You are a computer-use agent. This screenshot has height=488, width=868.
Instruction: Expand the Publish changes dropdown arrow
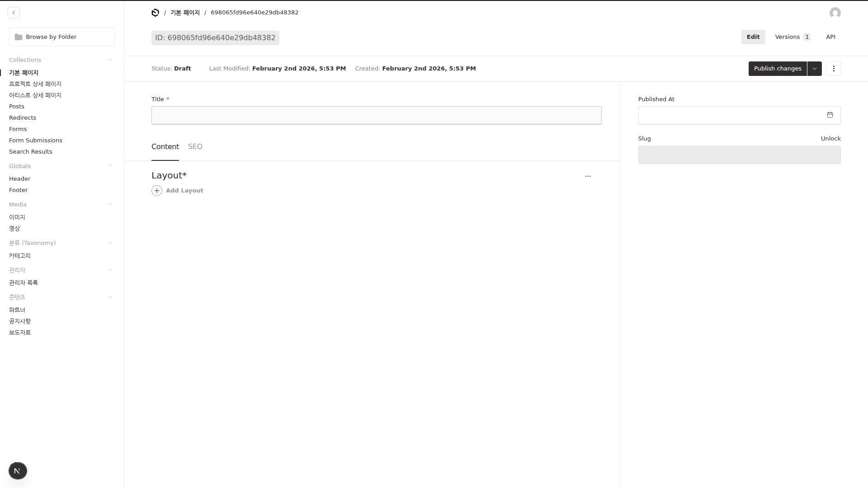(814, 69)
